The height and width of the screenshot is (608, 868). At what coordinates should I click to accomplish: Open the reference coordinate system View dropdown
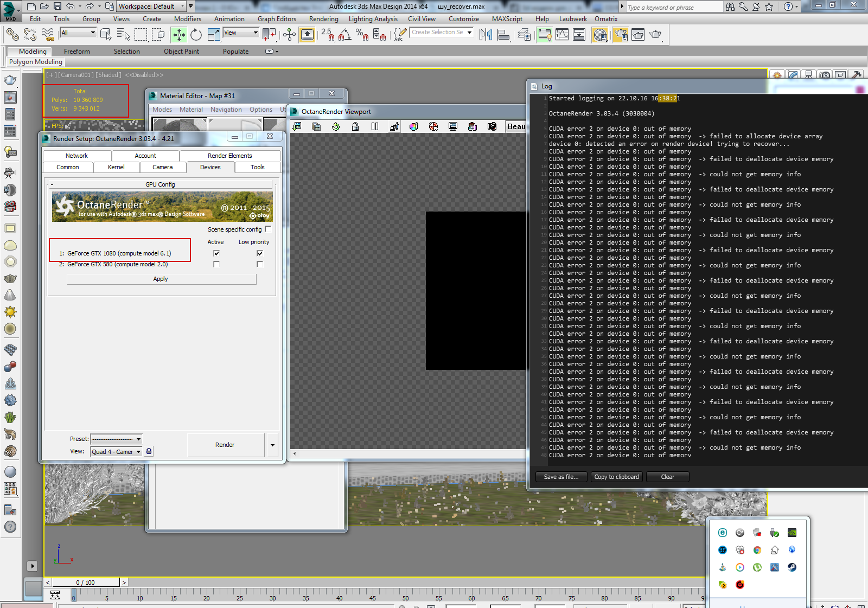pyautogui.click(x=241, y=33)
